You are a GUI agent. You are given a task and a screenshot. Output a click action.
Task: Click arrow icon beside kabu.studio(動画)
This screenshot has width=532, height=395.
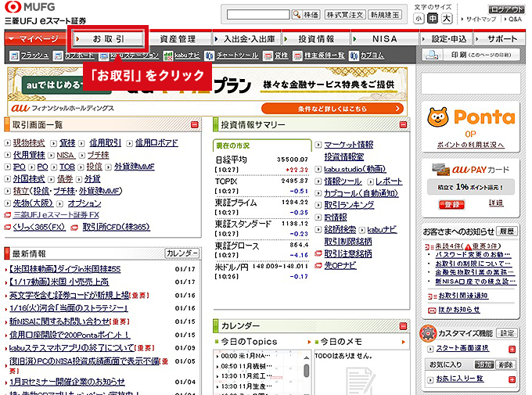pos(318,169)
